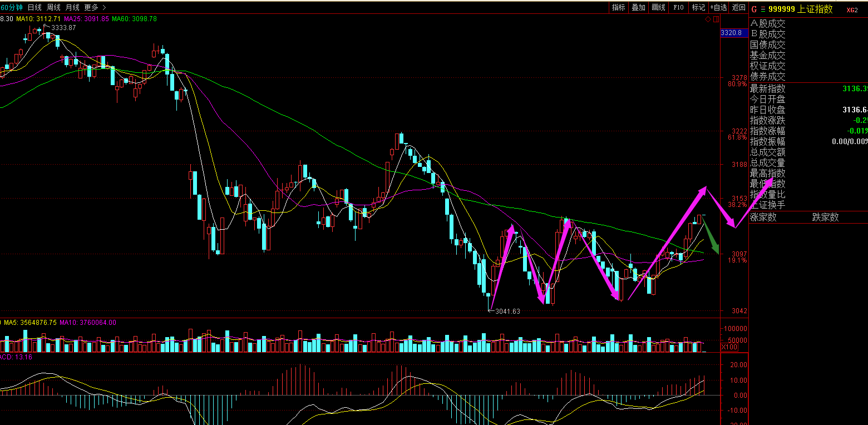Viewport: 868px width, 425px height.
Task: Click the volume MA5: 3564876.75 label
Action: coord(31,322)
